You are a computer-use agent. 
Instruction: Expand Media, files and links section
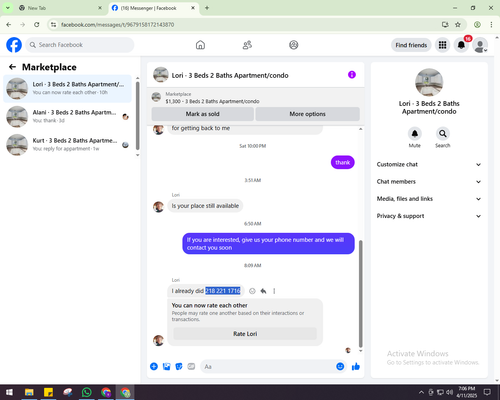pyautogui.click(x=429, y=199)
